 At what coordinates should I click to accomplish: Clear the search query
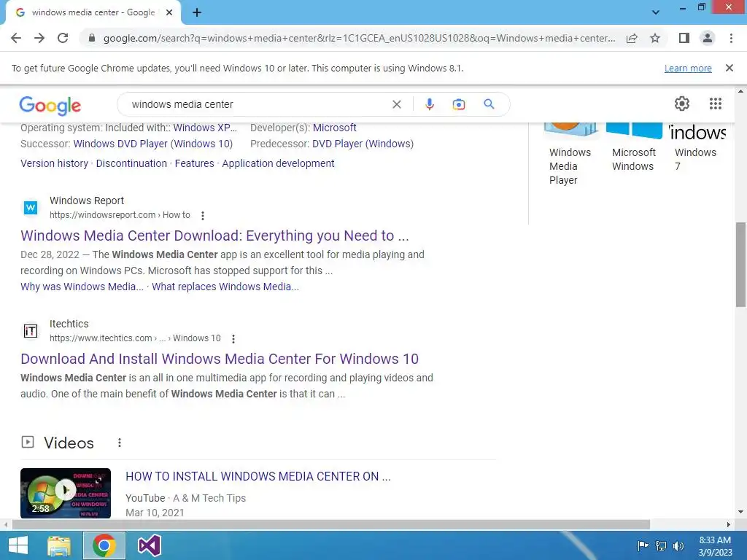(396, 104)
